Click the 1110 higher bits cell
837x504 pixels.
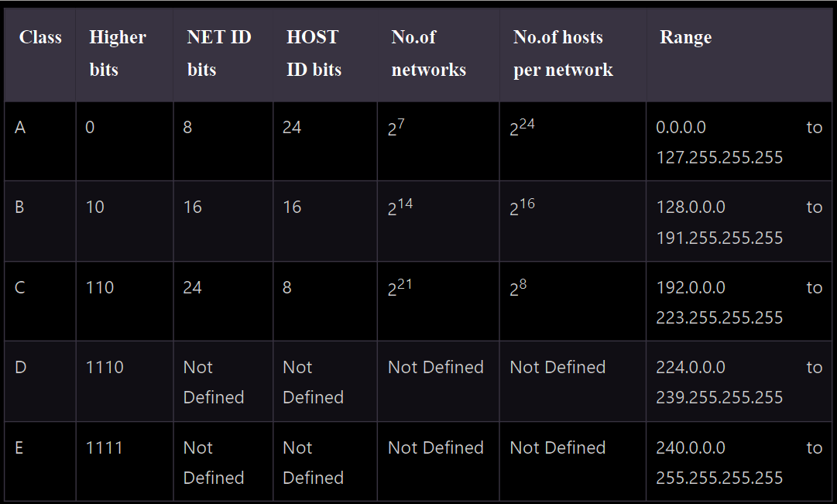[105, 367]
